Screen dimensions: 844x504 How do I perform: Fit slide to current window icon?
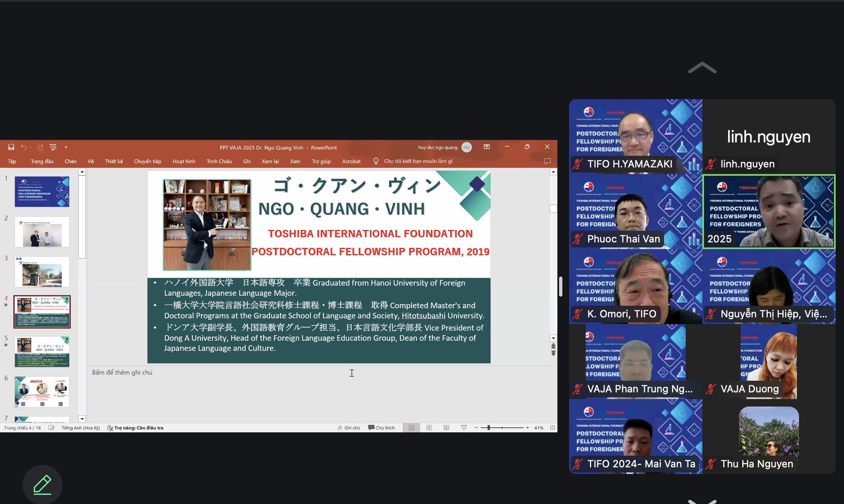(x=552, y=428)
